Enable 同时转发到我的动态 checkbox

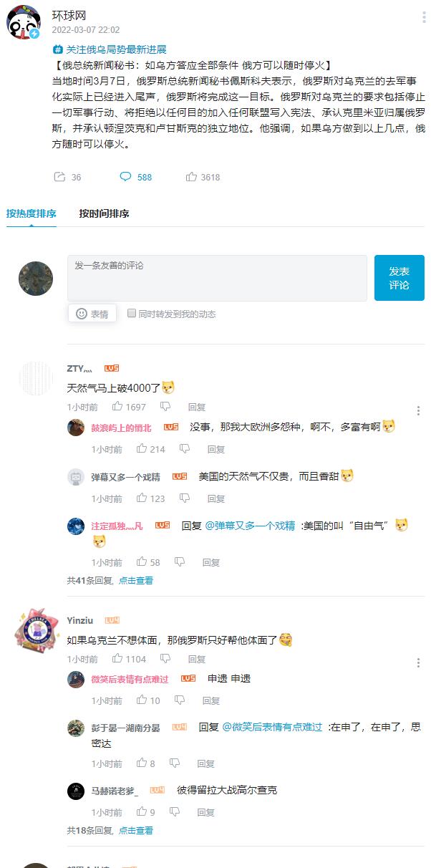pos(132,313)
